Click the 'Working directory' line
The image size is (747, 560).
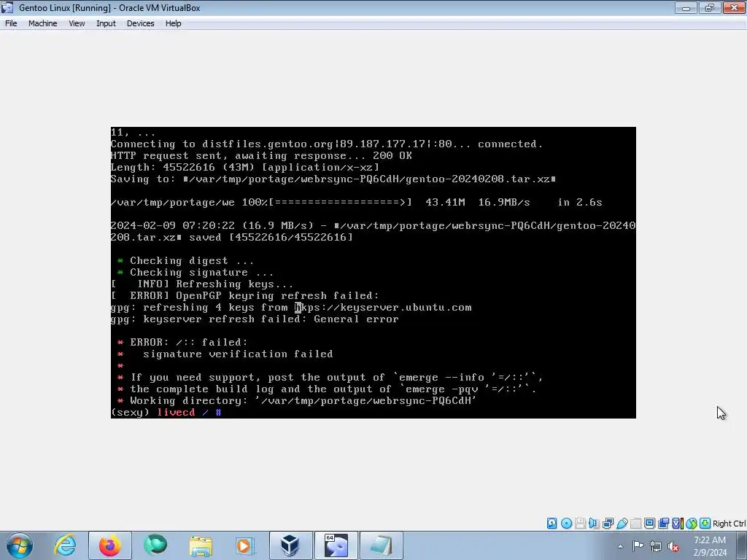coord(297,400)
